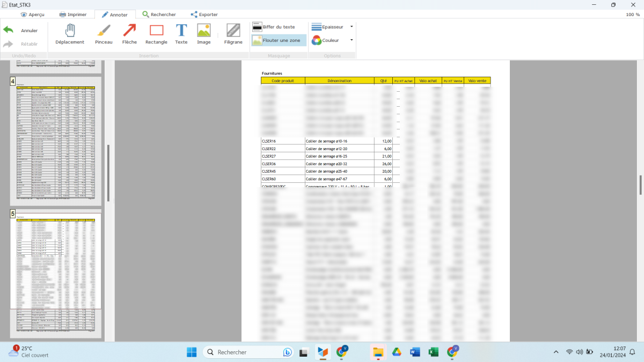Go to the Imprimer tab
644x362 pixels.
(x=72, y=14)
